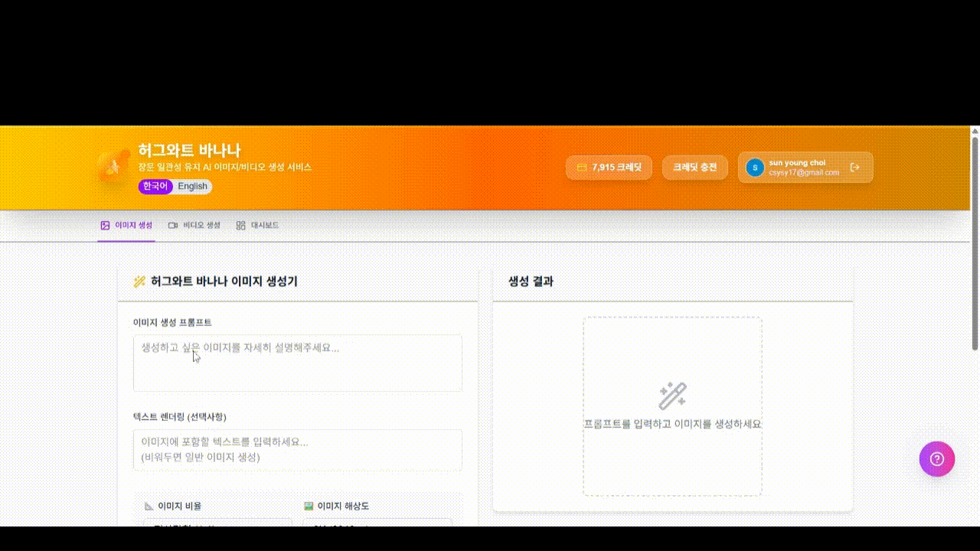Image resolution: width=980 pixels, height=551 pixels.
Task: Click the logout arrow icon beside the email
Action: coord(855,167)
